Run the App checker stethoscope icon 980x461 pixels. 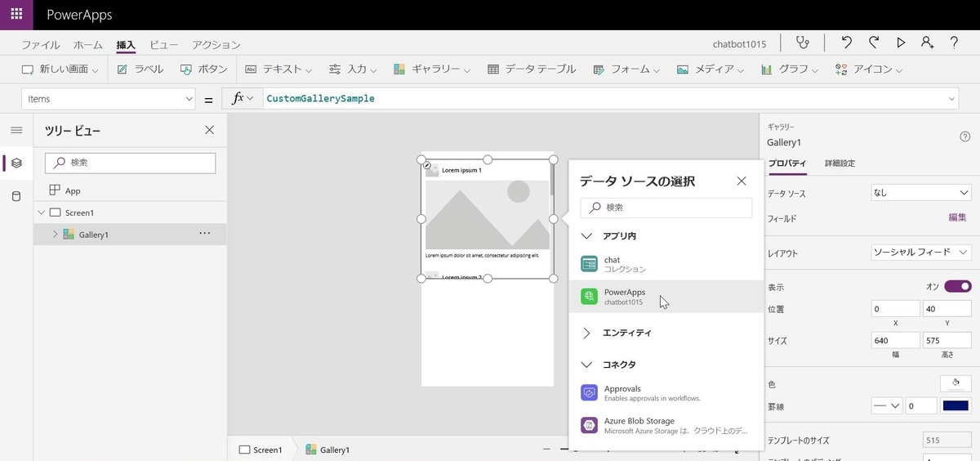[x=804, y=43]
